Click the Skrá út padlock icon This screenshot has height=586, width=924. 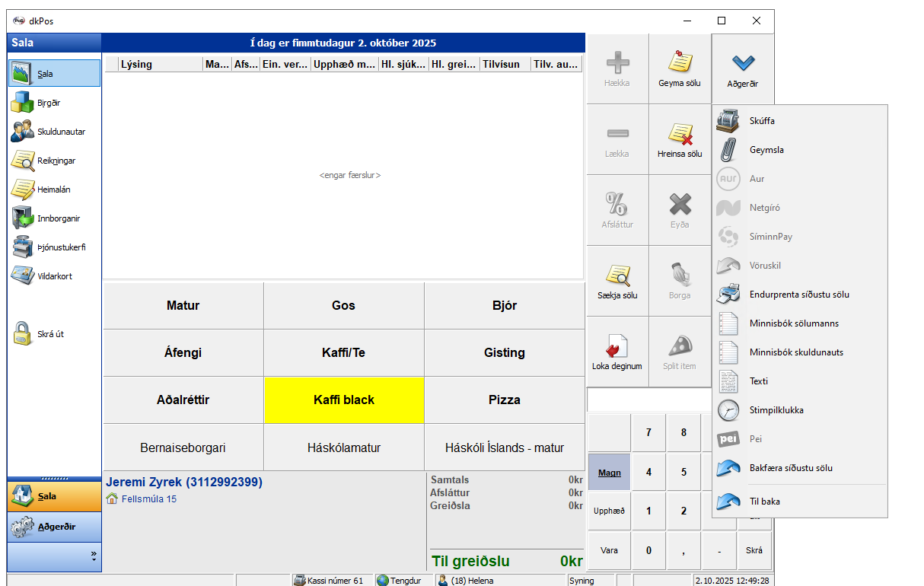point(22,334)
